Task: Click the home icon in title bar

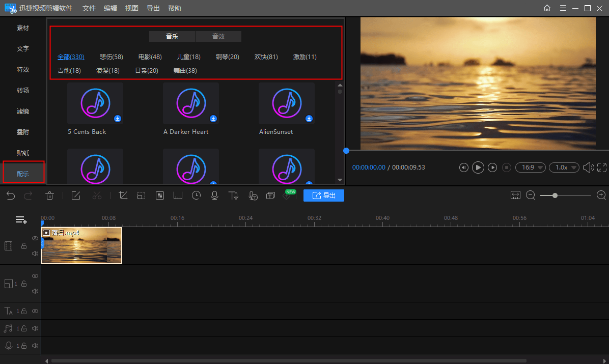Action: 547,8
